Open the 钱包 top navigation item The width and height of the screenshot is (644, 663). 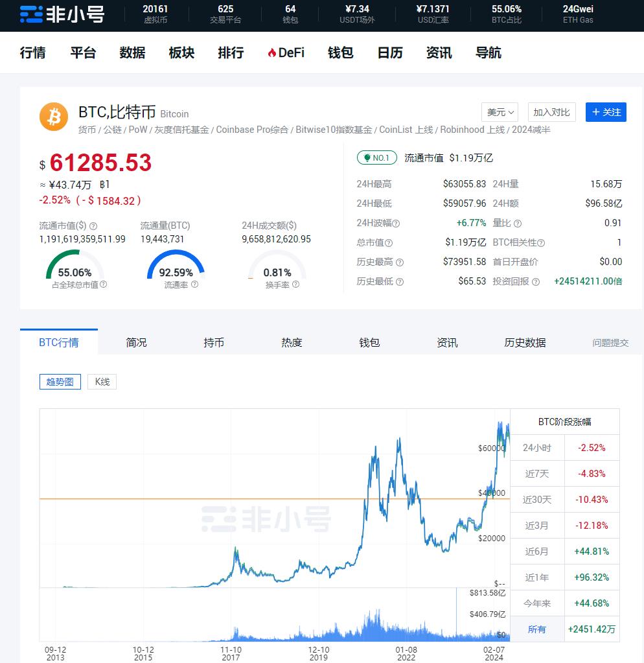point(341,53)
